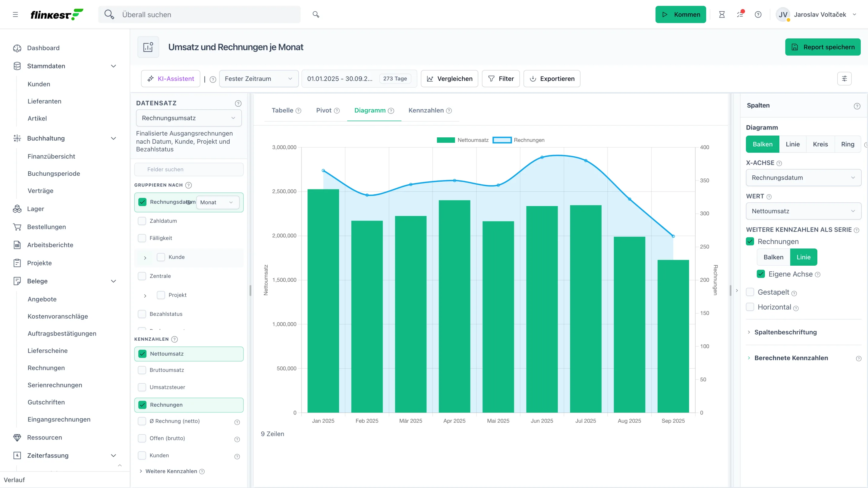Open Arbeitsberichte in the sidebar
The width and height of the screenshot is (868, 488).
click(x=50, y=245)
